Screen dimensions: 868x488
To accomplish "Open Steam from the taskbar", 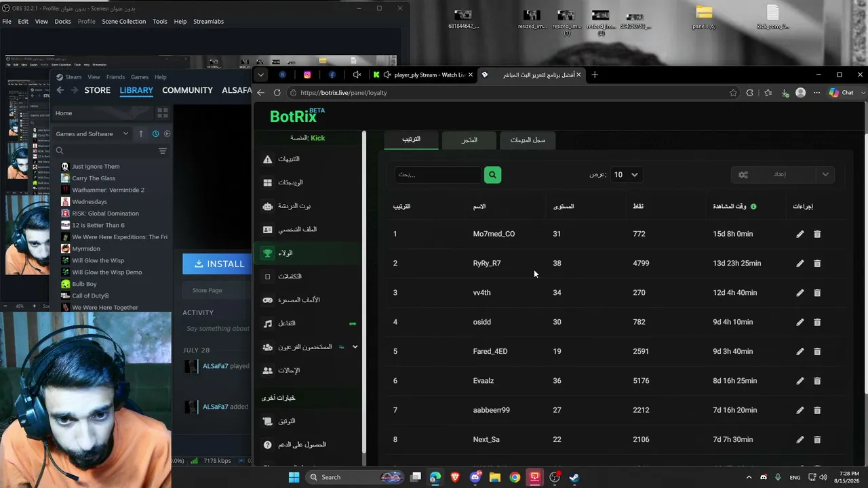I will (574, 477).
